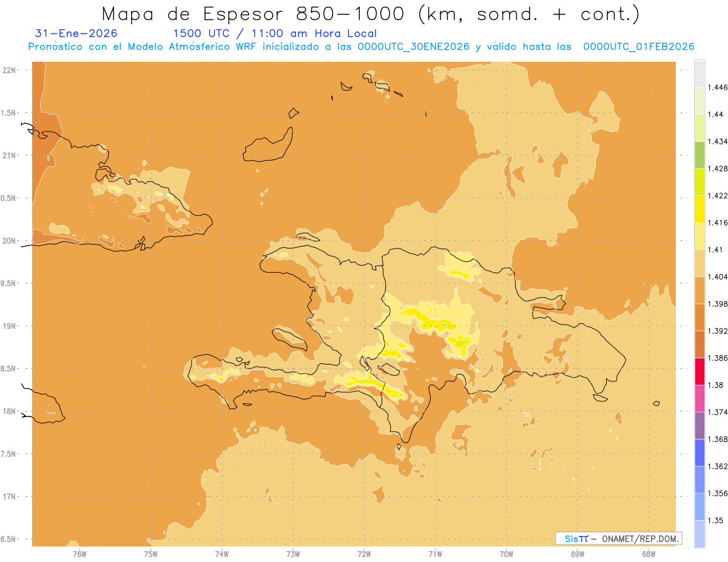Click the time text '1500 UTC / 11:00 am Hora Local'
Viewport: 728px width, 562px height.
(275, 34)
